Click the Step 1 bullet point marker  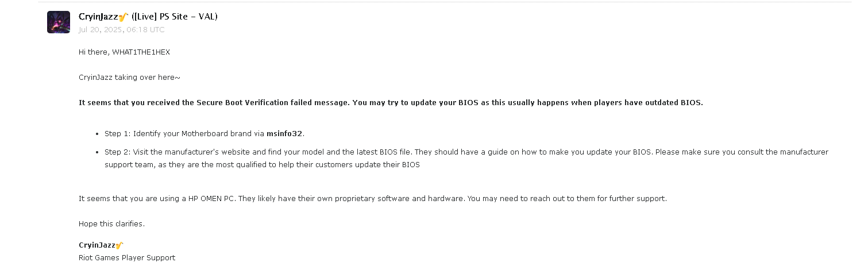(x=98, y=134)
